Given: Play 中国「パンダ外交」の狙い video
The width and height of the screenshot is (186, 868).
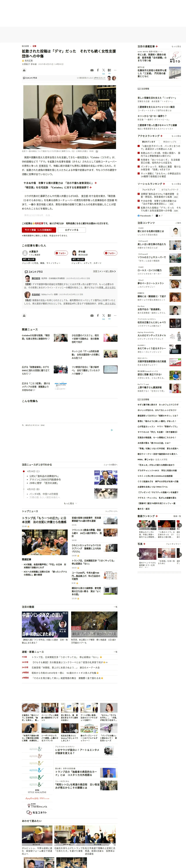Looking at the screenshot, I should [x=45, y=624].
